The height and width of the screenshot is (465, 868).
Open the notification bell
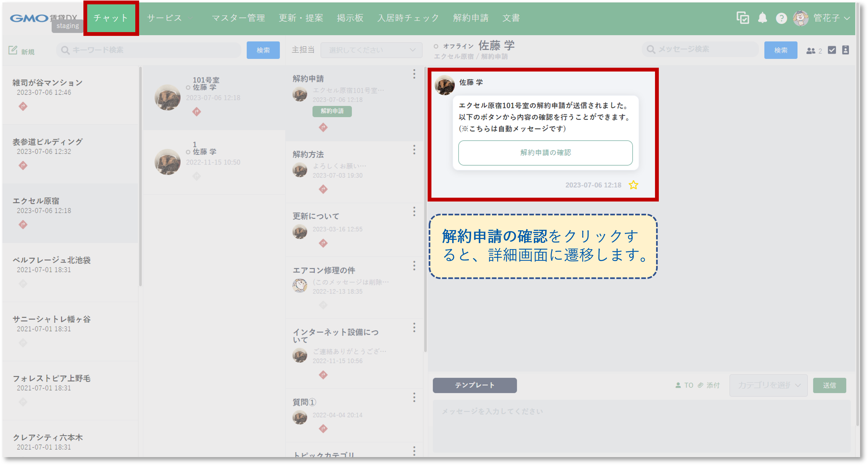[763, 18]
